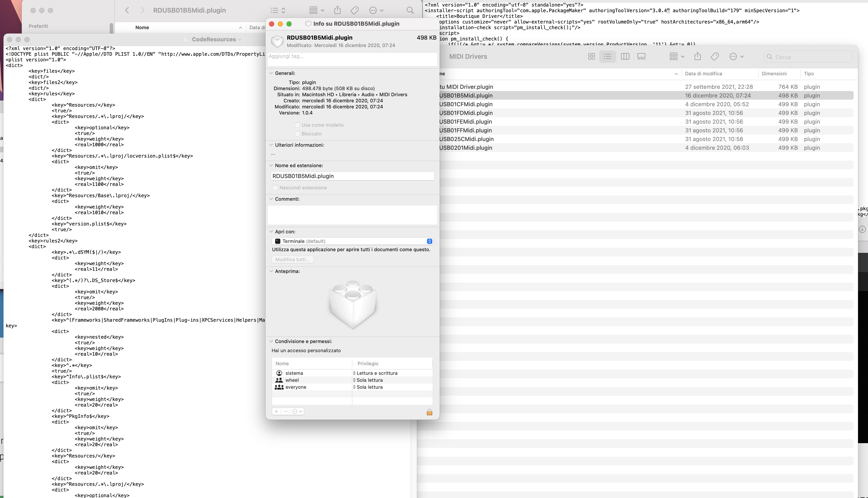Click tag icon in MIDI Drivers window
868x498 pixels.
[715, 56]
